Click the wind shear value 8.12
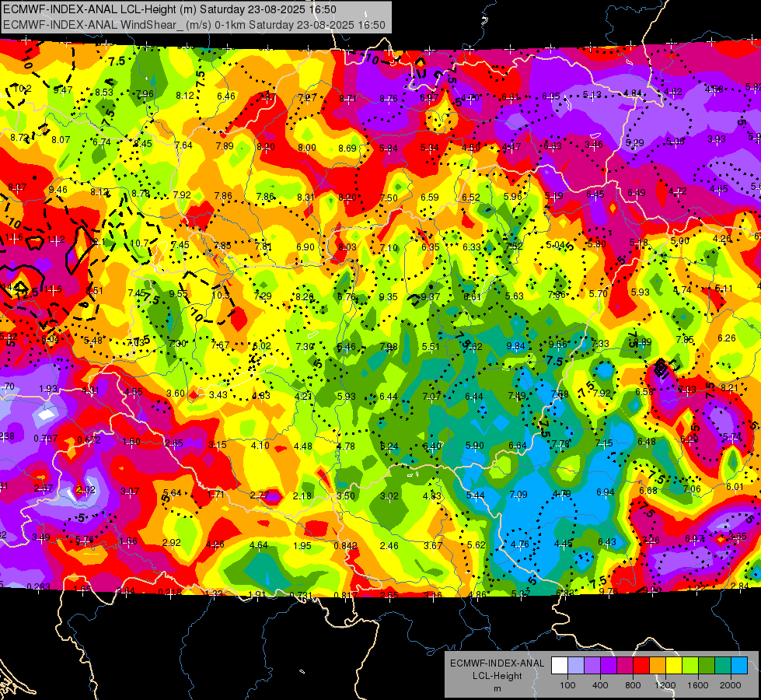Screen dimensions: 761x700 (185, 95)
